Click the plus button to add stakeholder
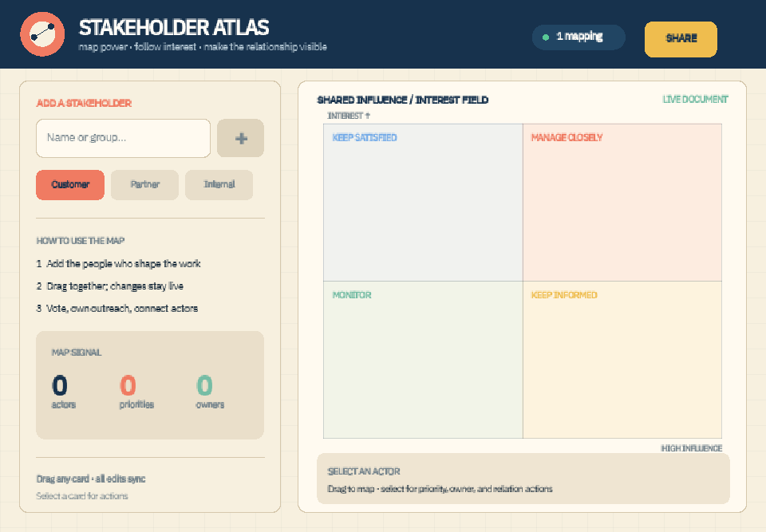 point(240,138)
